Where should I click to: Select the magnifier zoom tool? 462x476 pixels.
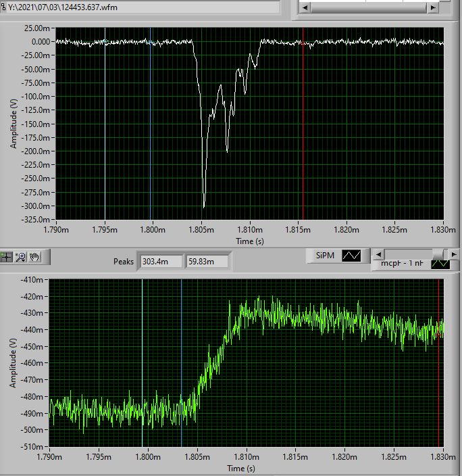pos(20,256)
